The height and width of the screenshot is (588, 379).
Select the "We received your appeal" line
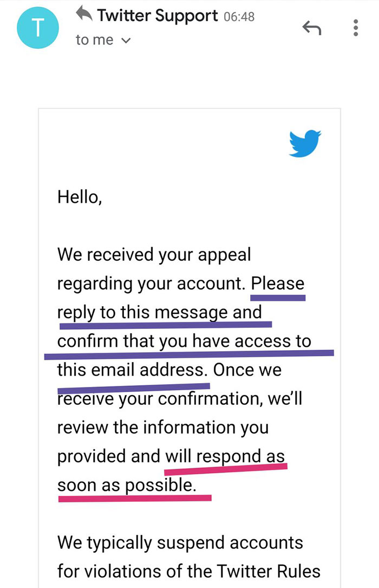[154, 254]
